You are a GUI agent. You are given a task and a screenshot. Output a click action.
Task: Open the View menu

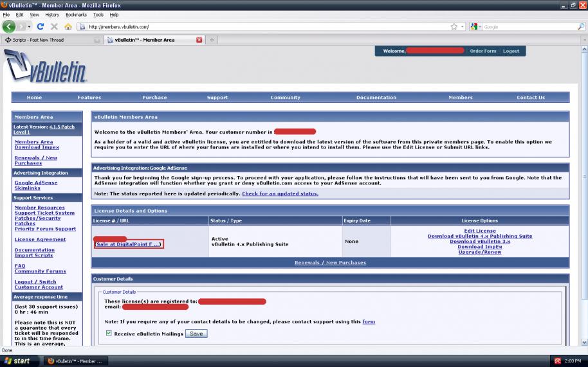[x=34, y=15]
